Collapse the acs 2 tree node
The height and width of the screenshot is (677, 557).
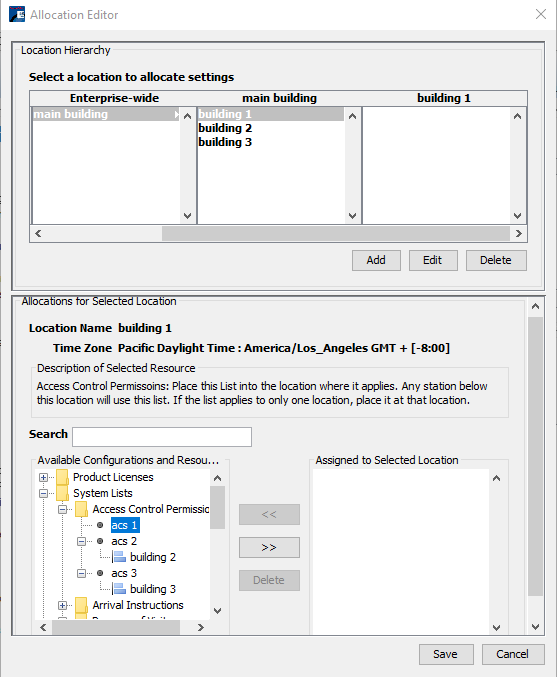click(81, 541)
